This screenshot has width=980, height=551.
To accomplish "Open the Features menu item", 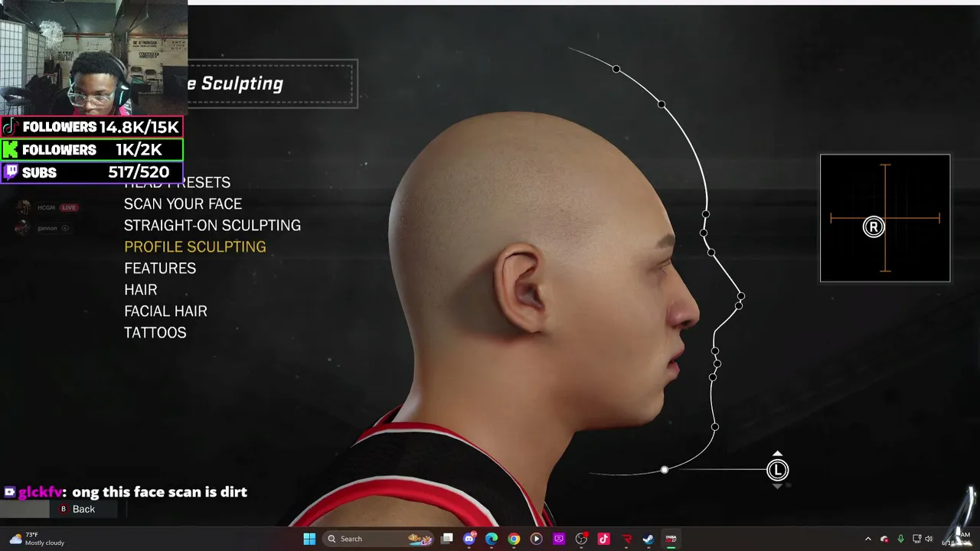I will (160, 268).
